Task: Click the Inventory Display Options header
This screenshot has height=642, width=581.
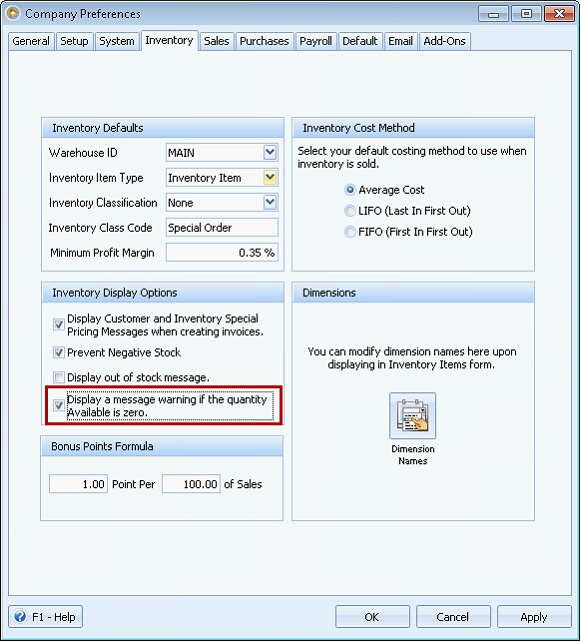Action: [x=163, y=292]
